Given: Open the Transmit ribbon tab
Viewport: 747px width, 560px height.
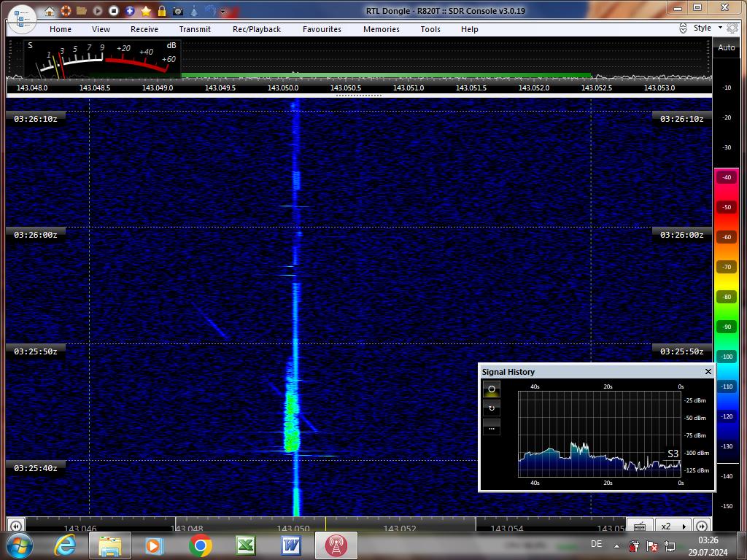Looking at the screenshot, I should [x=195, y=29].
